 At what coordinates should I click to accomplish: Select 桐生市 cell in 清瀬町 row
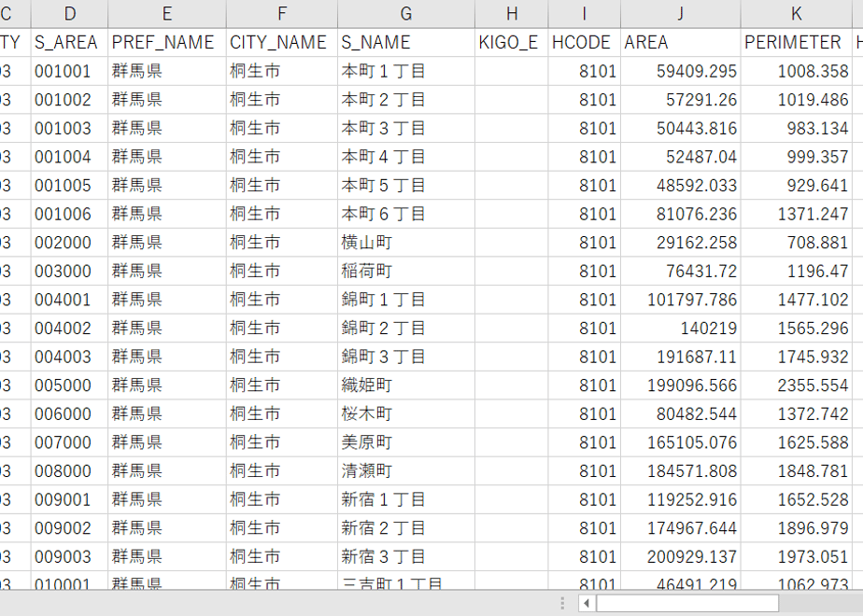(x=282, y=470)
